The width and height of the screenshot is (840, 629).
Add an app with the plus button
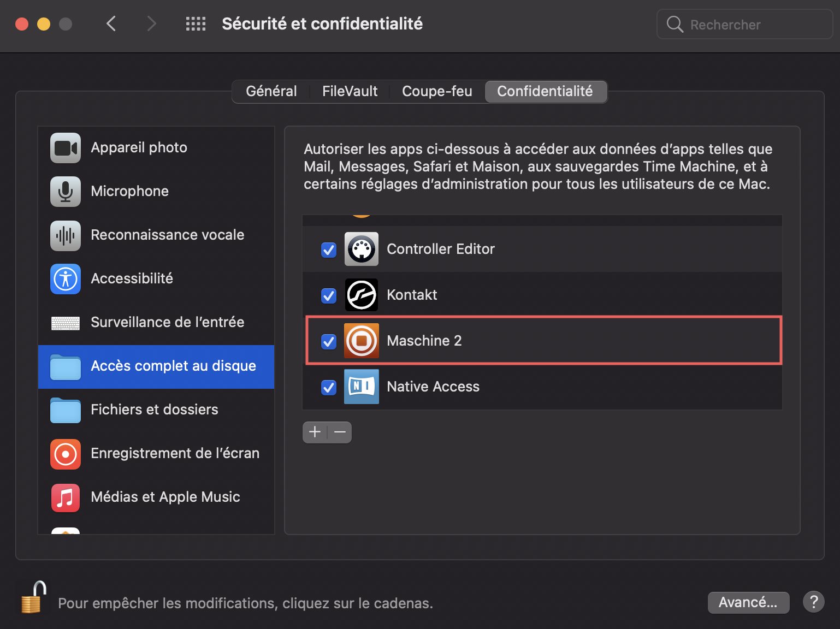pos(315,432)
